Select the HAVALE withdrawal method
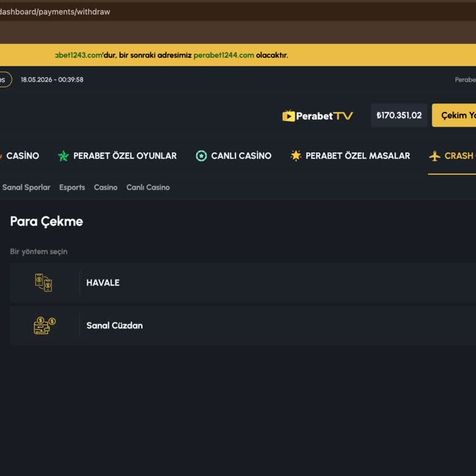The image size is (476, 476). [243, 283]
